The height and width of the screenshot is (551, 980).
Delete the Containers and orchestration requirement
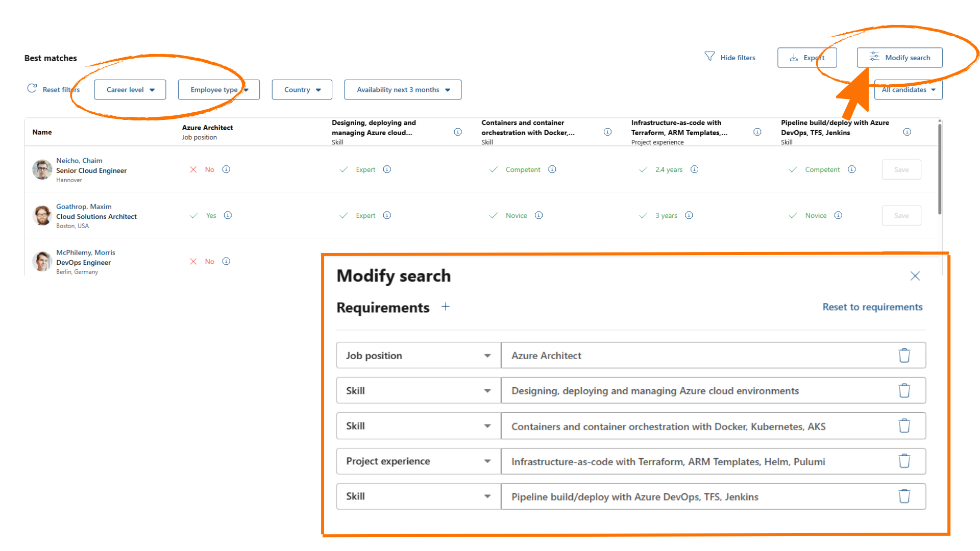click(x=904, y=426)
